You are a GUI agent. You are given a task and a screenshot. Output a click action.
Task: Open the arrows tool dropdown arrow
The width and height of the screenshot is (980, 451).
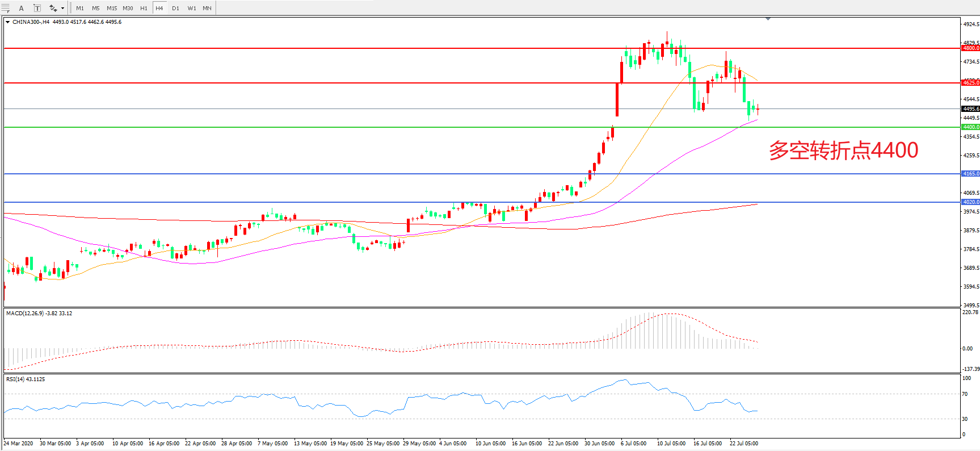click(62, 8)
